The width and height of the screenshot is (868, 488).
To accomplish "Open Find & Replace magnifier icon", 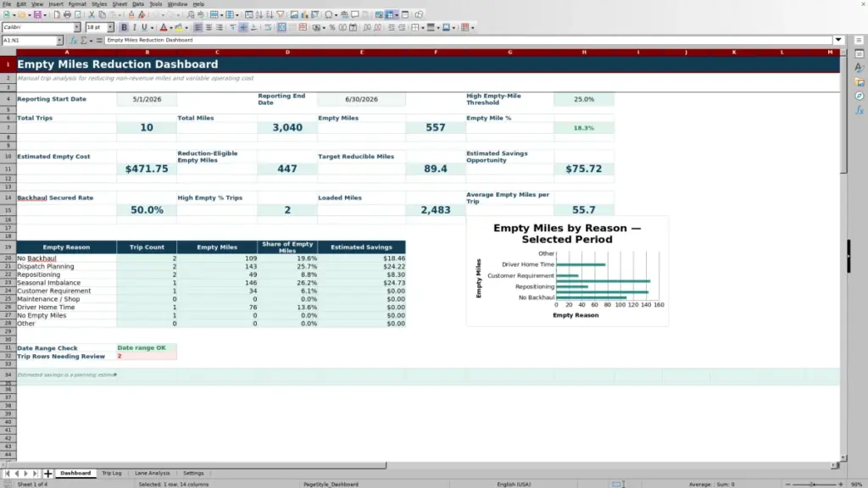I will (191, 14).
